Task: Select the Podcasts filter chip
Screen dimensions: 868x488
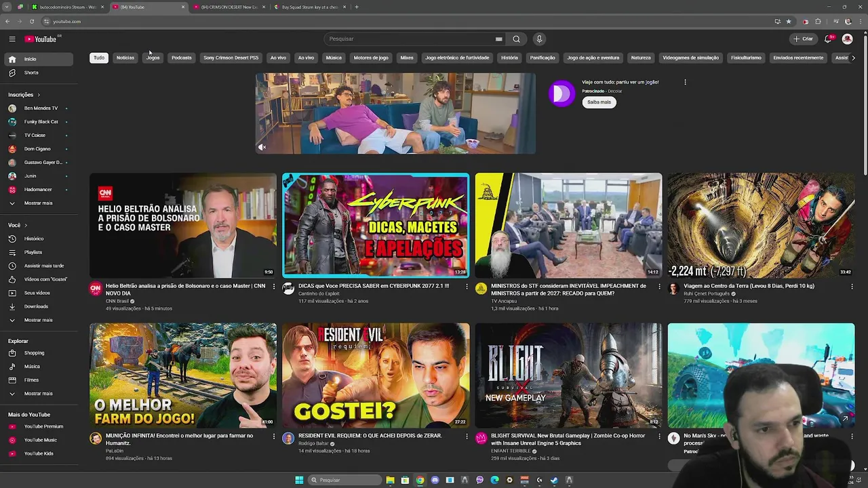Action: point(182,58)
